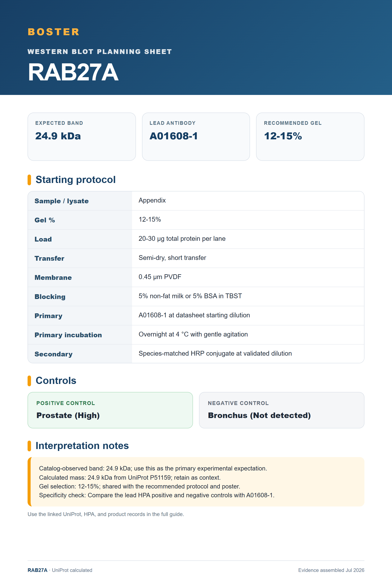Click the Sample / lysate row label
This screenshot has width=392, height=588.
(61, 201)
